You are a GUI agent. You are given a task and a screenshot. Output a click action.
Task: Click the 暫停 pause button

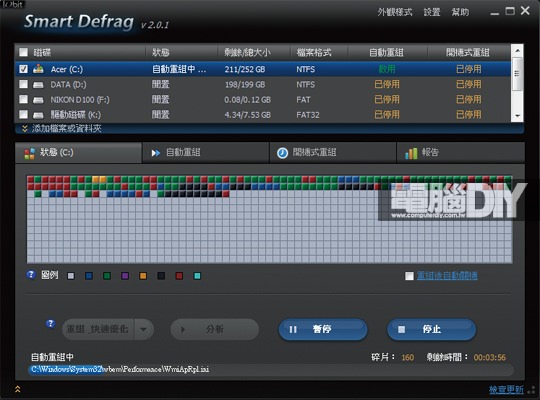coord(323,329)
